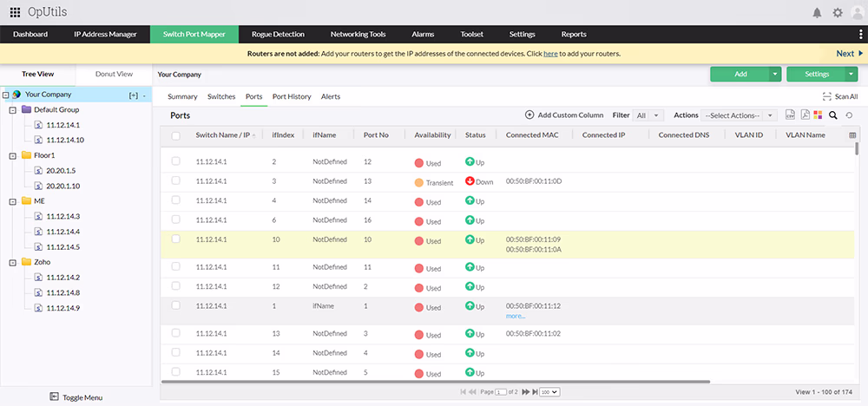Open Rogue Detection from the top menu
The image size is (868, 406).
coord(278,35)
